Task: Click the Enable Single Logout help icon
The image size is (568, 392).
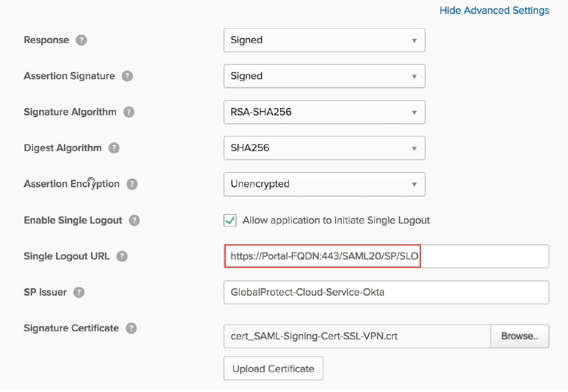Action: click(x=134, y=221)
